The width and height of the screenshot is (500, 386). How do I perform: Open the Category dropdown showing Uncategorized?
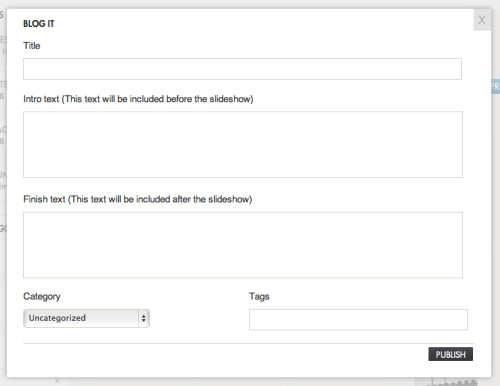[86, 318]
